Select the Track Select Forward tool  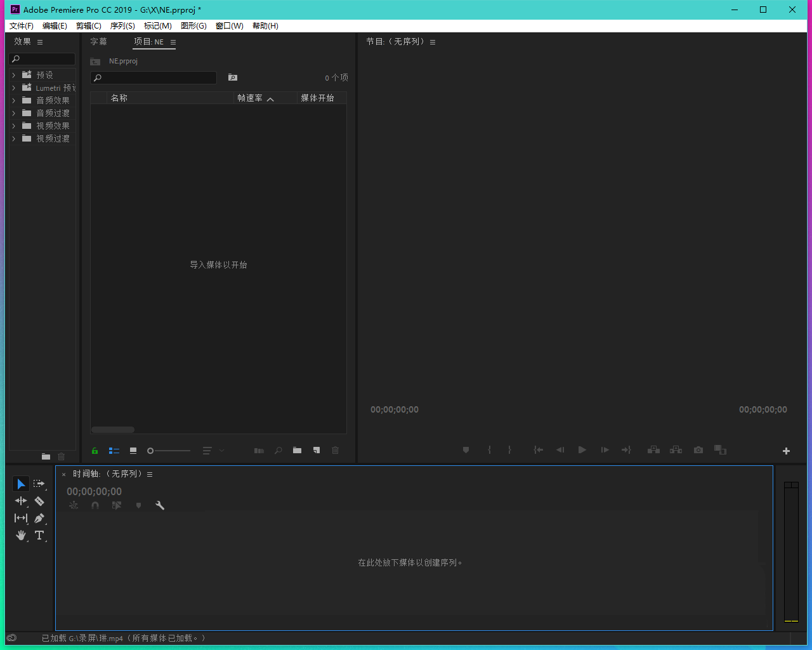[x=39, y=484]
